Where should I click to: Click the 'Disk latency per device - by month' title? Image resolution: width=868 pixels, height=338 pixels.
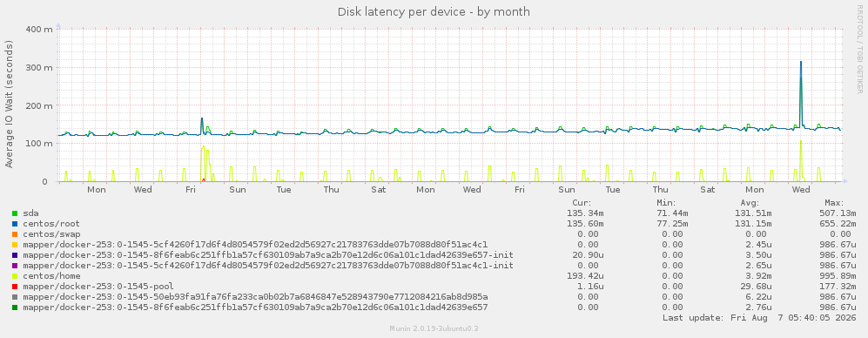(x=434, y=11)
